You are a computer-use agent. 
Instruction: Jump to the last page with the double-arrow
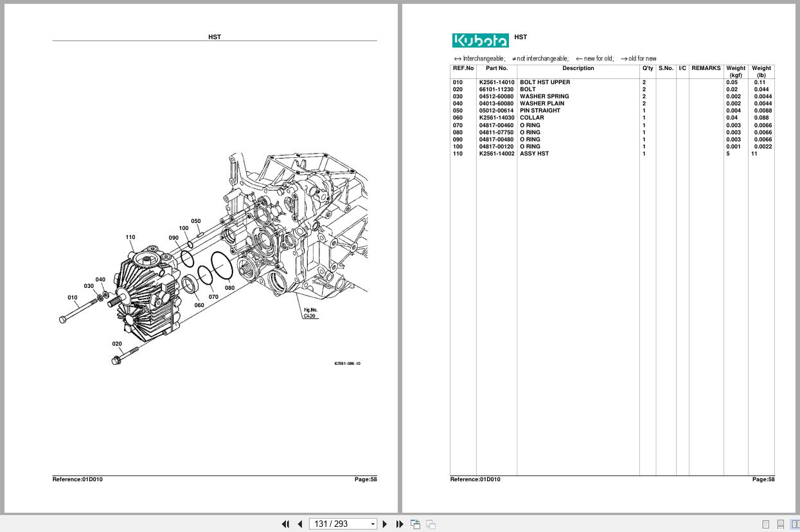coord(400,524)
